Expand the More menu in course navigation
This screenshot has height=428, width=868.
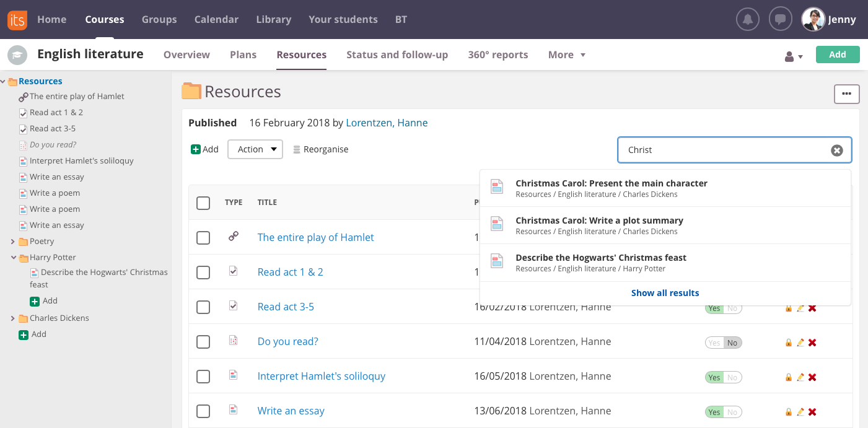pos(566,55)
